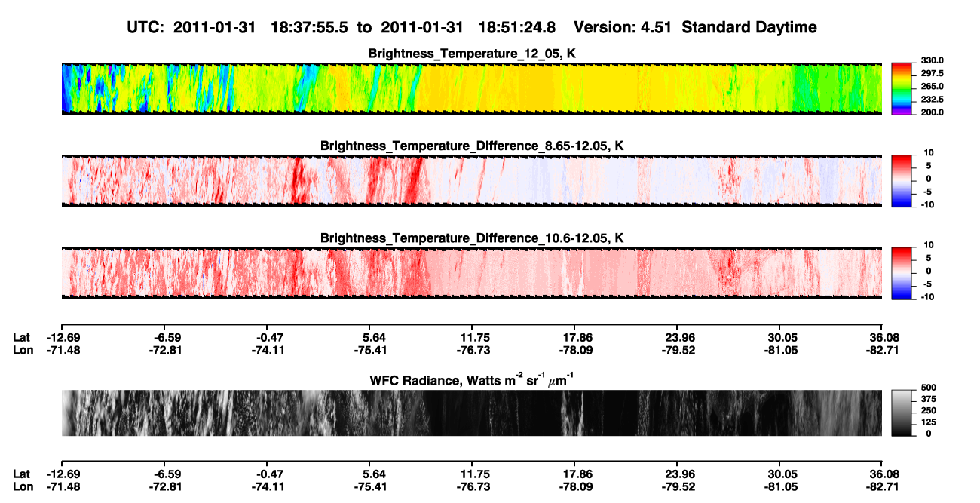The image size is (980, 503).
Task: Click longitude -79.52 below the WFC Radiance image
Action: tap(677, 486)
